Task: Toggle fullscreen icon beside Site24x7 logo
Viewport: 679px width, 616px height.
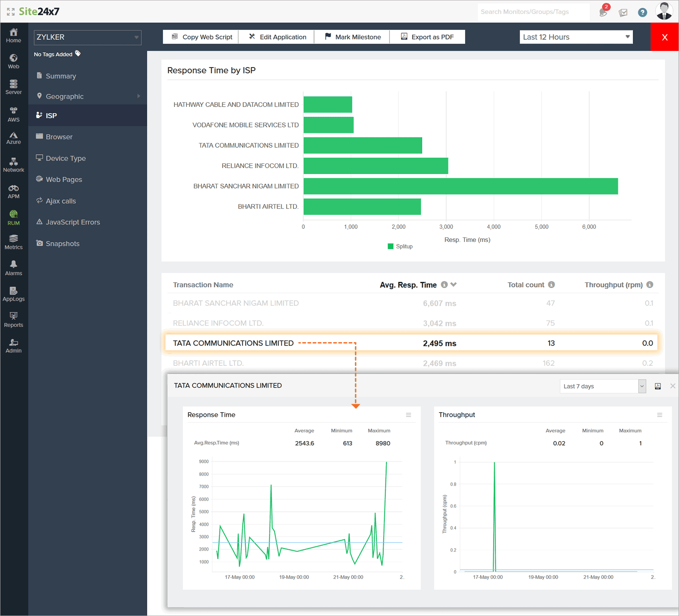Action: [x=11, y=11]
